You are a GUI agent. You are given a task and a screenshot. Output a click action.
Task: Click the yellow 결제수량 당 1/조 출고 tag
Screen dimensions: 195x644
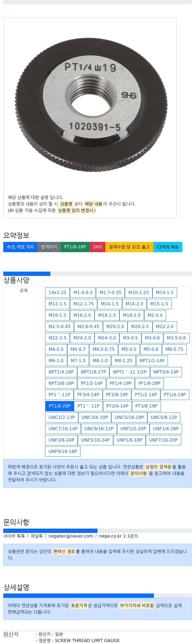click(x=129, y=247)
